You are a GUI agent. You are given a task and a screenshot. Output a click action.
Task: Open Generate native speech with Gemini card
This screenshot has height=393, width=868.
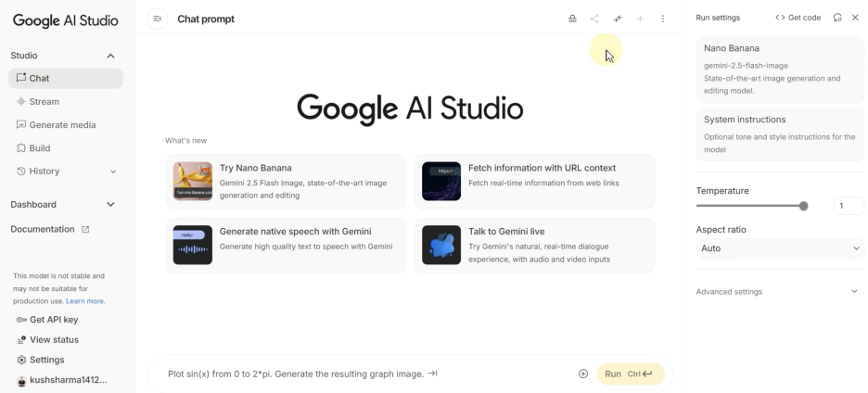(x=286, y=246)
